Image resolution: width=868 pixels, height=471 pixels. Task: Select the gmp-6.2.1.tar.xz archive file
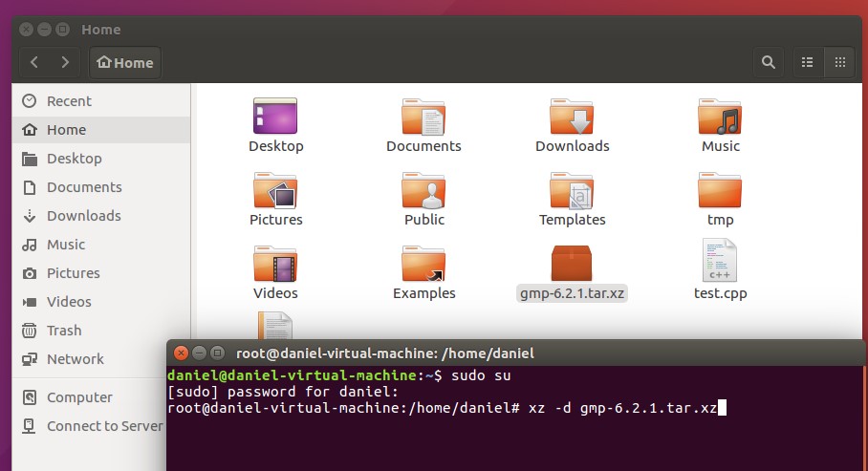pos(572,264)
